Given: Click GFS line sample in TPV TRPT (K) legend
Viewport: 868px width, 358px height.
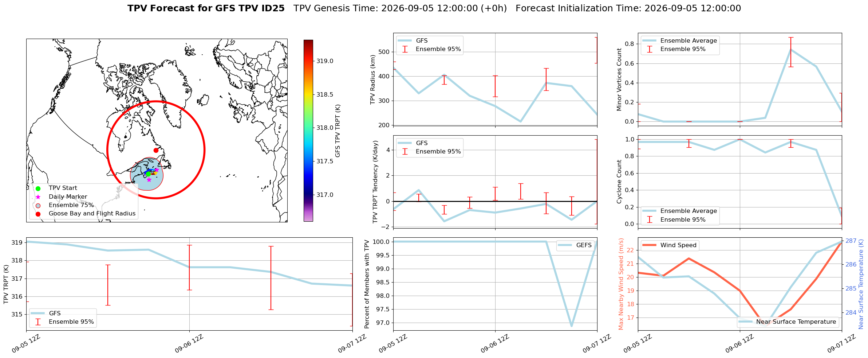Looking at the screenshot, I should pos(38,314).
